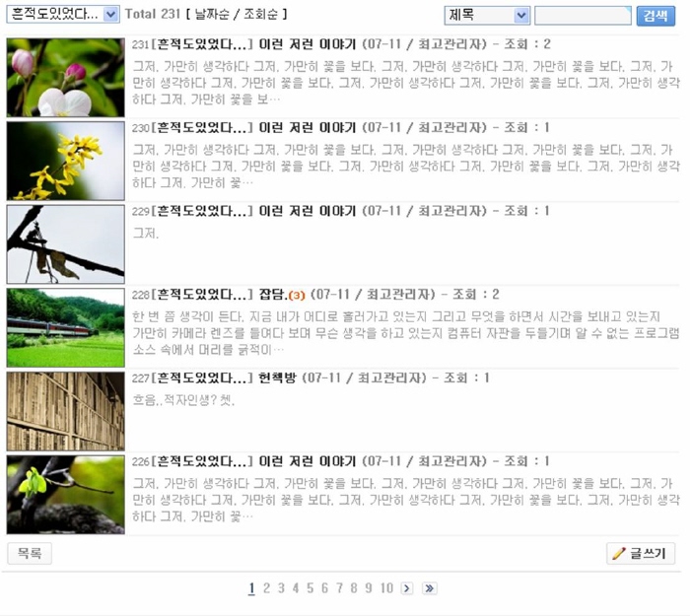The height and width of the screenshot is (616, 690).
Task: Go to page 9
Action: pos(369,588)
